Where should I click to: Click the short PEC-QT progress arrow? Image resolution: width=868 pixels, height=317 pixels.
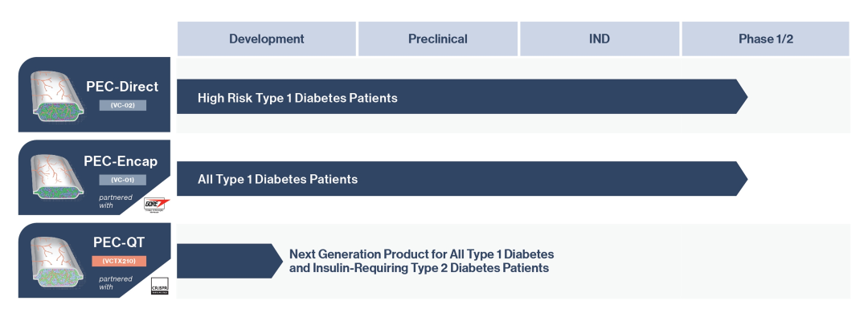click(x=230, y=261)
